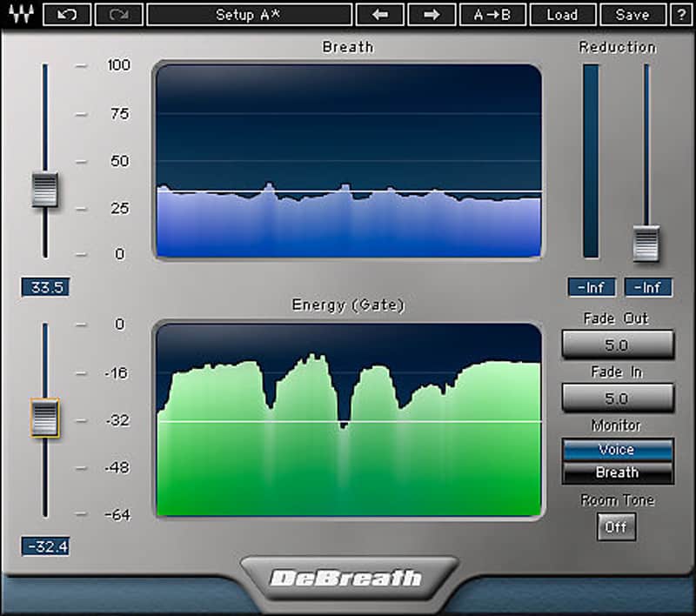Click the 75 mark on Breath scale
The width and height of the screenshot is (696, 616).
click(120, 114)
